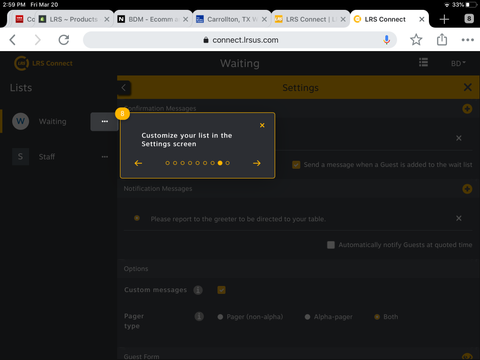The image size is (480, 360).
Task: Click the Guest Form section heading
Action: 141,356
